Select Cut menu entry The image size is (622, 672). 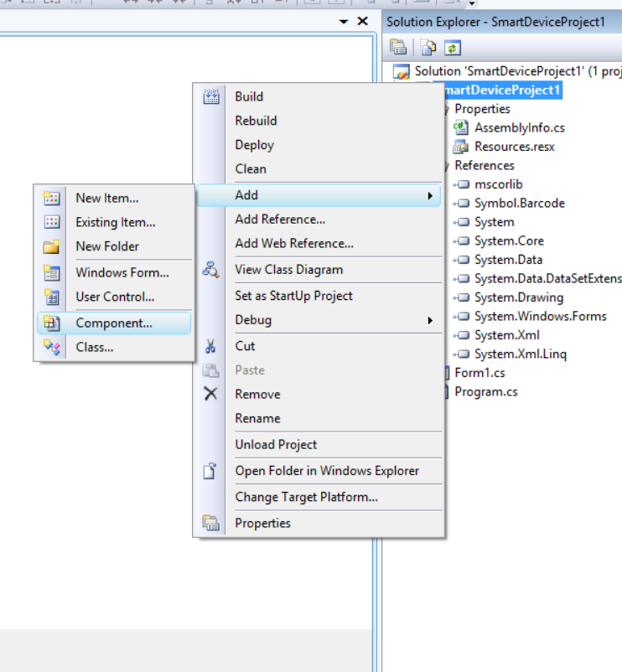318,346
